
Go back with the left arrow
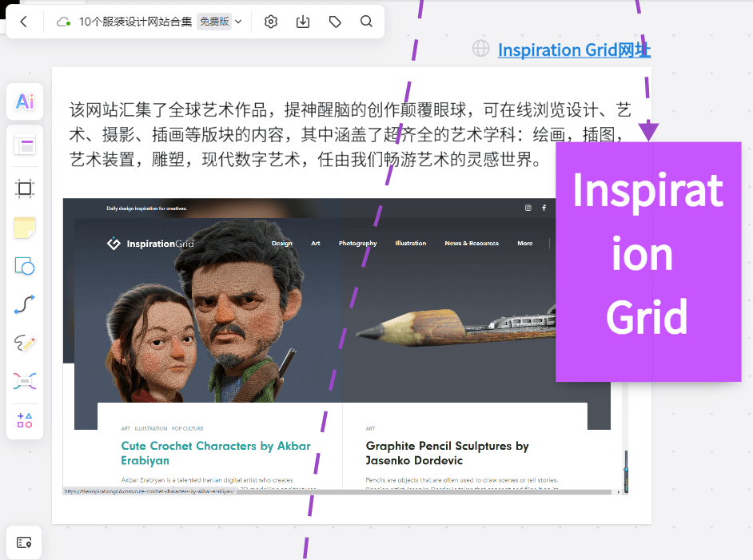tap(23, 22)
